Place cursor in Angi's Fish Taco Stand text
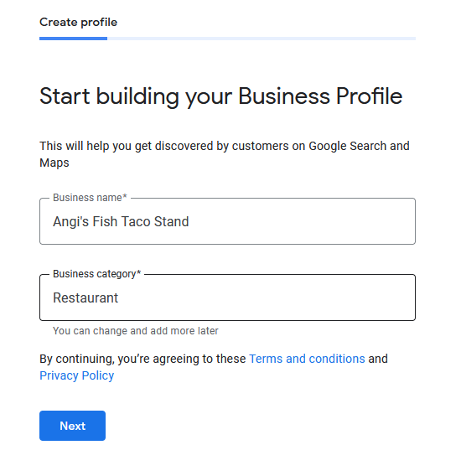The image size is (461, 476). point(121,221)
